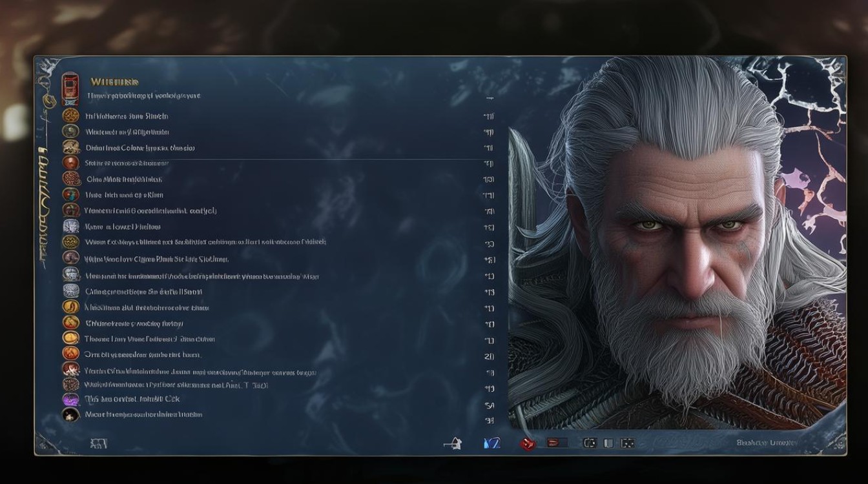This screenshot has width=868, height=484.
Task: Select the purple glowing icon in the list
Action: point(70,399)
